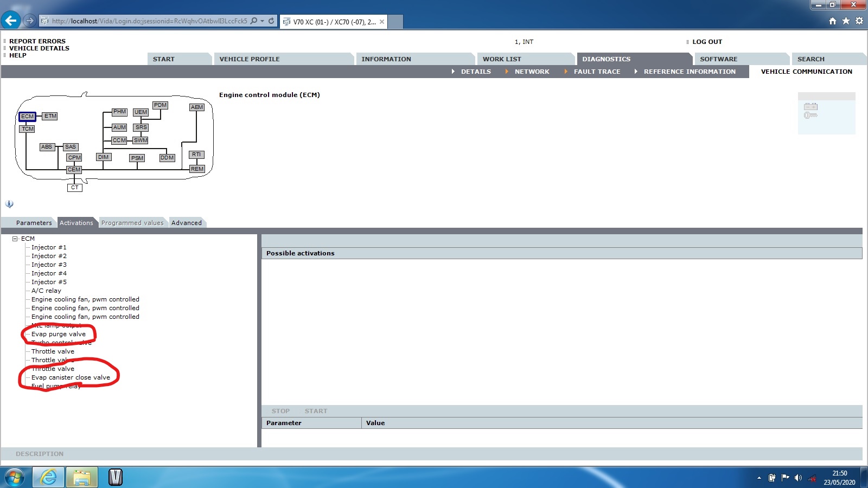Open browser favorites star icon
This screenshot has width=868, height=488.
(846, 21)
